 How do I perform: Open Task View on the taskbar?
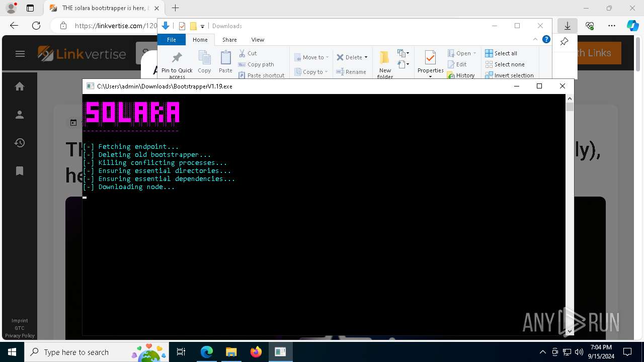(x=181, y=352)
